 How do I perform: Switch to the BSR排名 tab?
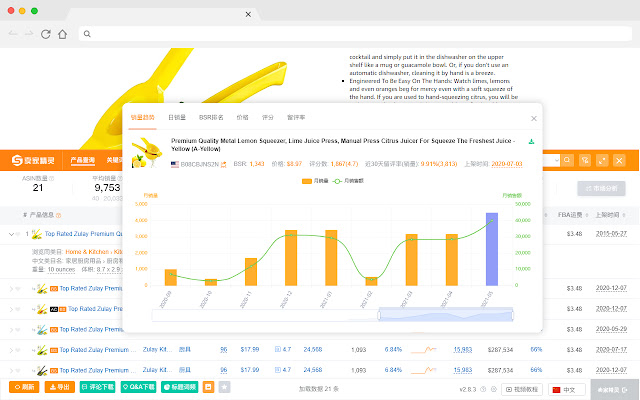click(x=211, y=118)
